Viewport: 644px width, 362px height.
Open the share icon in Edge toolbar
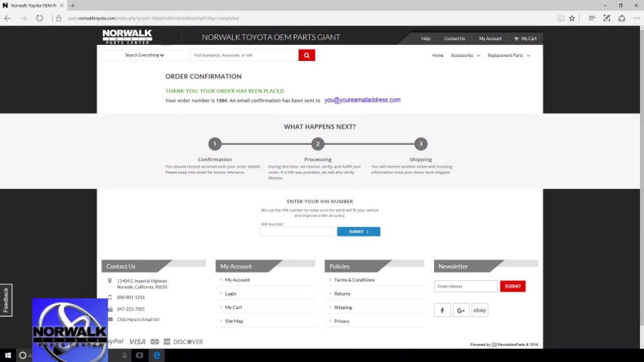click(622, 18)
